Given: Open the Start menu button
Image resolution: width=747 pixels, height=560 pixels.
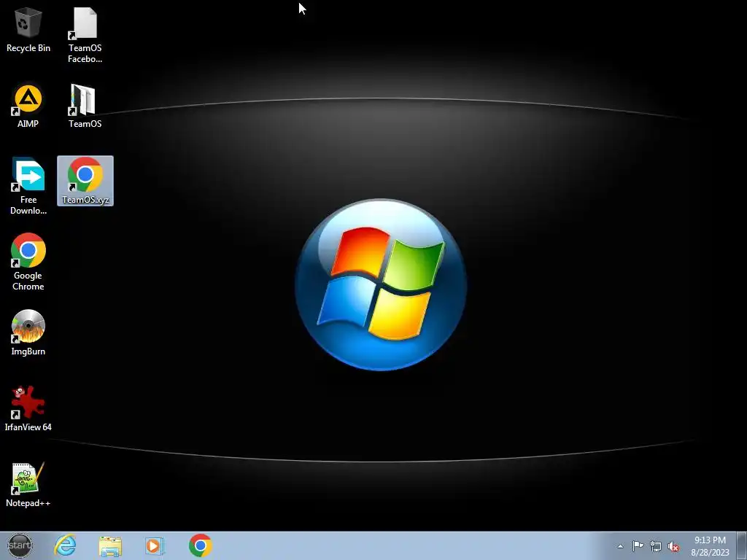Looking at the screenshot, I should coord(20,545).
